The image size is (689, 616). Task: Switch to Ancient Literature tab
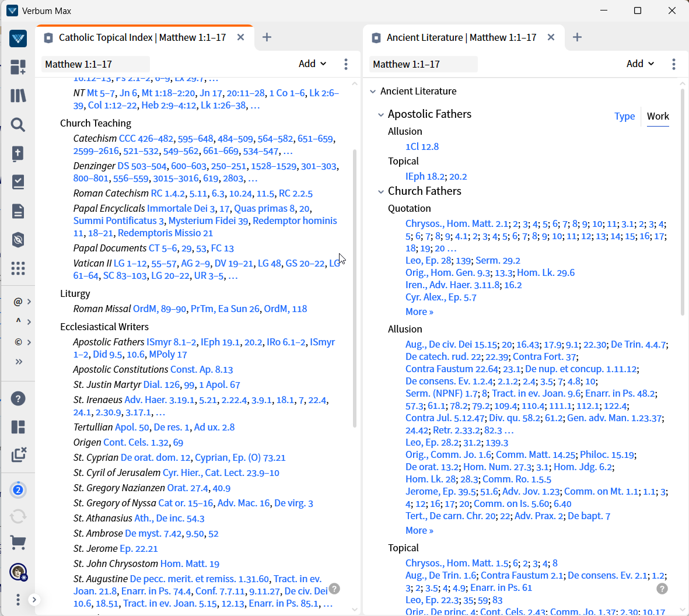461,38
